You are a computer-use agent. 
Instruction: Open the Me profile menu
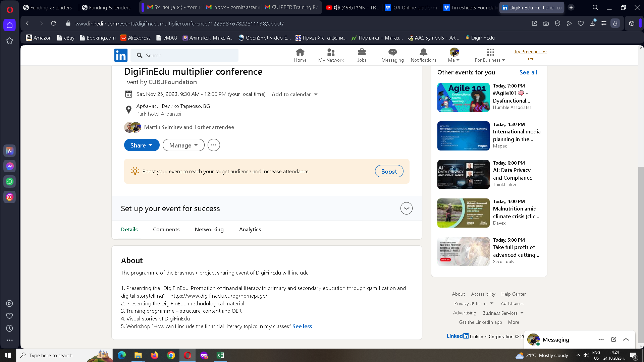454,55
